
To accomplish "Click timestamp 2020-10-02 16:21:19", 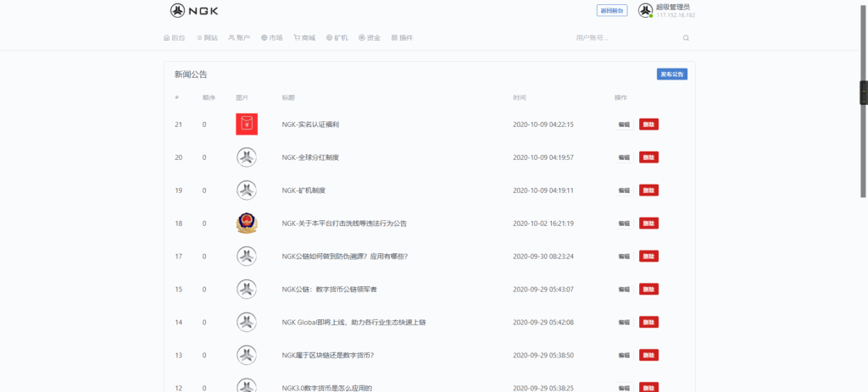I will coord(543,224).
